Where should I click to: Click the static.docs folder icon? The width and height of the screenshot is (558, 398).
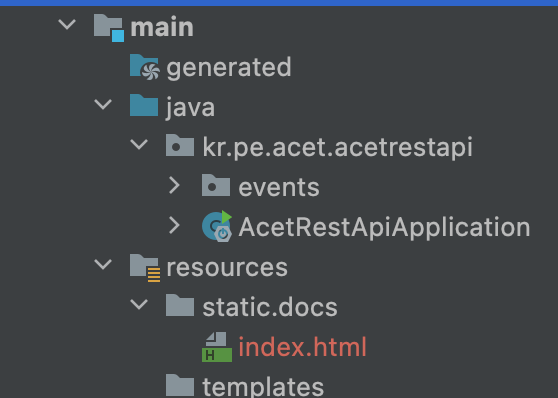click(x=180, y=305)
